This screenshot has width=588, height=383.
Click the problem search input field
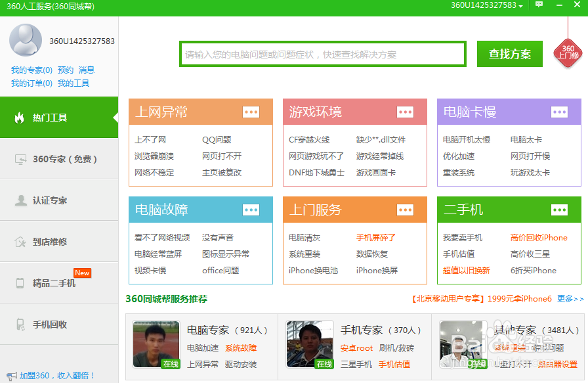(x=322, y=54)
